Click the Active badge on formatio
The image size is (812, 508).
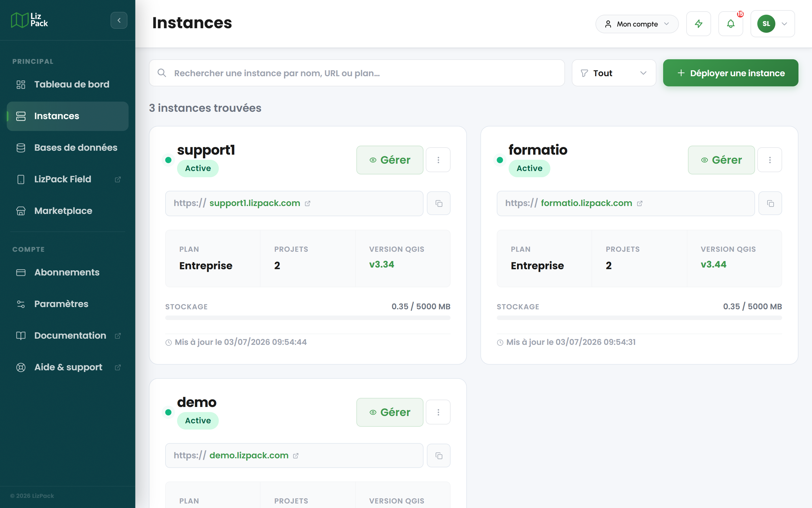(529, 168)
